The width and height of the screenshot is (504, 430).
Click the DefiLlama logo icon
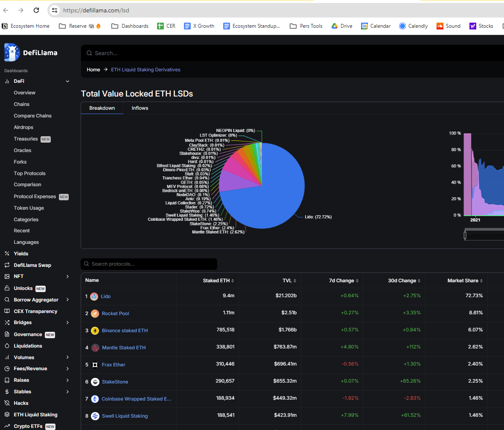coord(12,53)
